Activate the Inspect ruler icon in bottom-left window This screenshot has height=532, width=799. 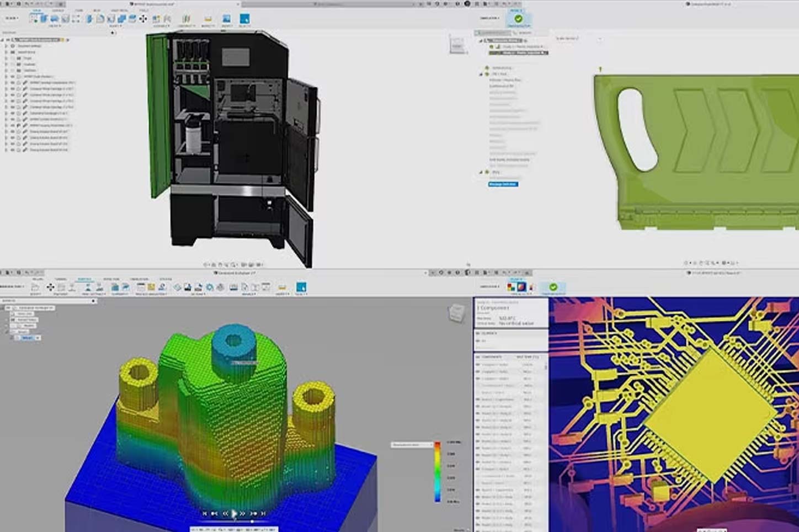point(282,288)
